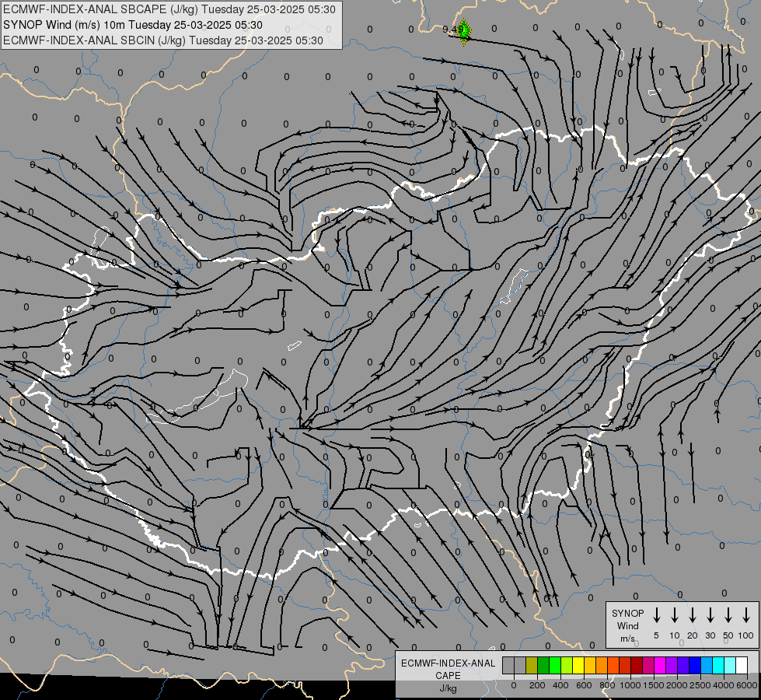The image size is (761, 700).
Task: Select the bright green swatch left of the 400 tick
Action: pos(555,665)
